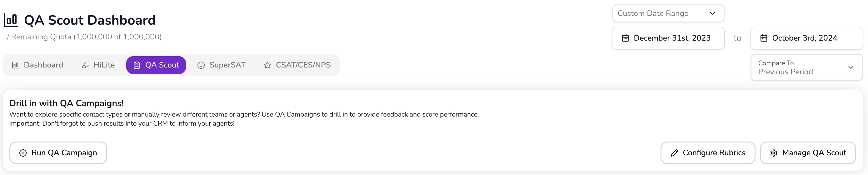Open the CSAT/CES/NPS tab
The image size is (868, 175).
[x=297, y=65]
